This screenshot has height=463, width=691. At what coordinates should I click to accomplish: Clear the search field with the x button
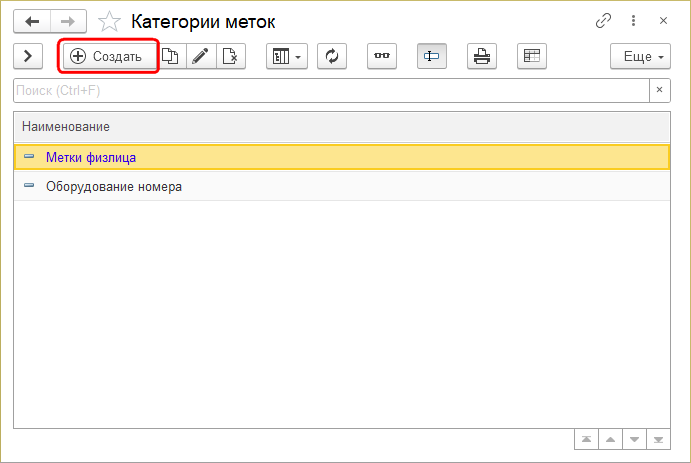pyautogui.click(x=658, y=91)
